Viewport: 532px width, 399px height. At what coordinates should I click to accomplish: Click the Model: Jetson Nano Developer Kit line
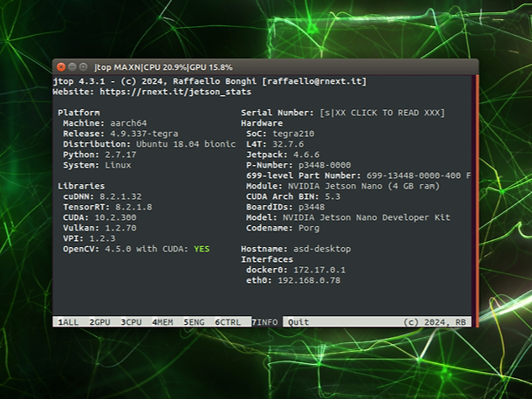click(x=349, y=217)
